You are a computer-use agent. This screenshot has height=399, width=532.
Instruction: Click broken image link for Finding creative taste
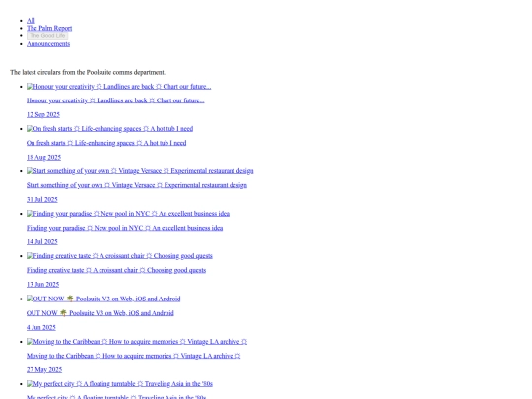tap(119, 256)
